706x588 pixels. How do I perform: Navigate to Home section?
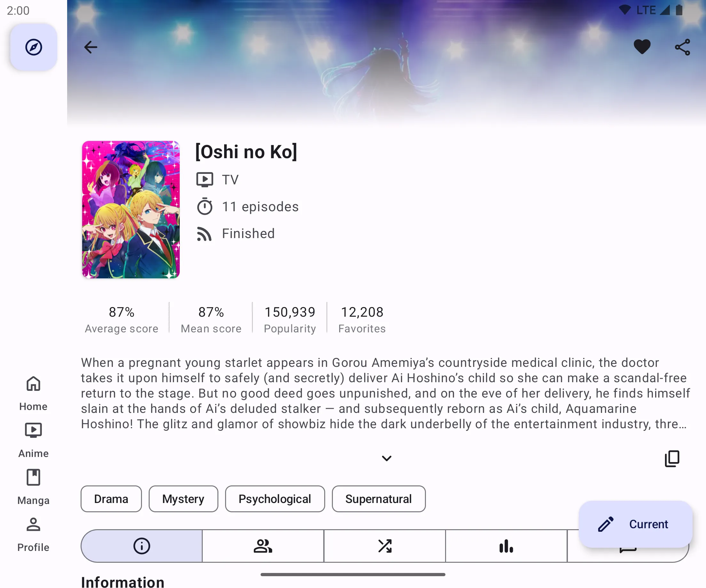[x=34, y=393]
